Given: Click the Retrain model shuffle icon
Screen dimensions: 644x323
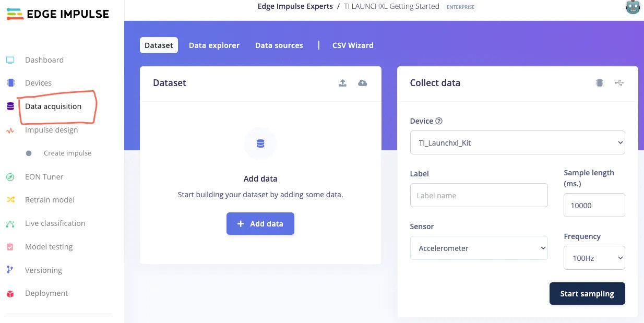Looking at the screenshot, I should pos(10,200).
